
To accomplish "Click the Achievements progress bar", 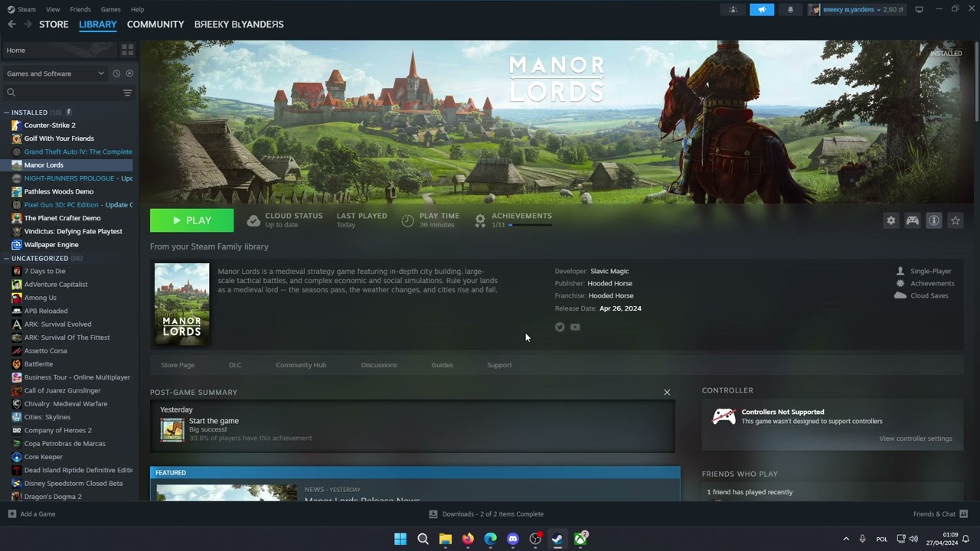I will click(530, 225).
